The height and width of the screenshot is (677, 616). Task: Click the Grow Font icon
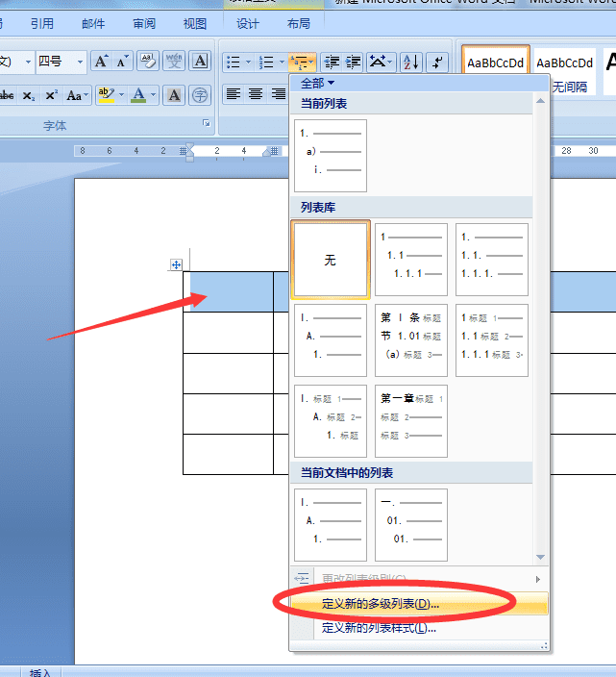tap(102, 62)
